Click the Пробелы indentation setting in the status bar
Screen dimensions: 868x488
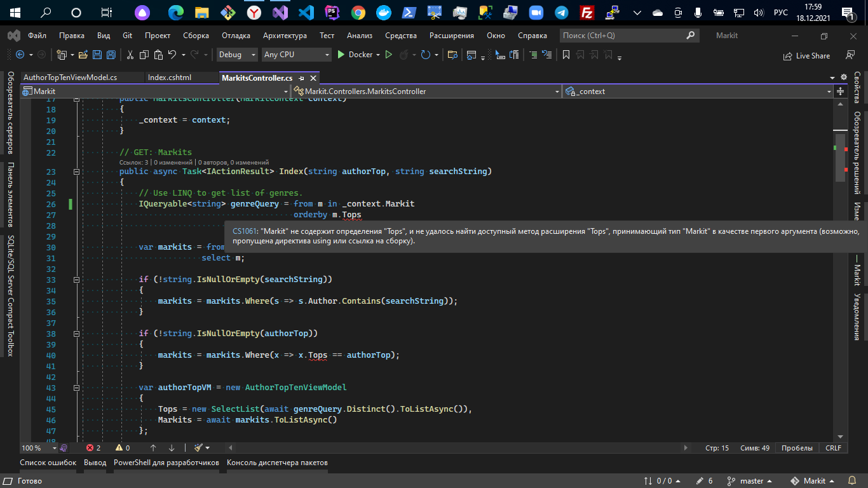coord(797,448)
